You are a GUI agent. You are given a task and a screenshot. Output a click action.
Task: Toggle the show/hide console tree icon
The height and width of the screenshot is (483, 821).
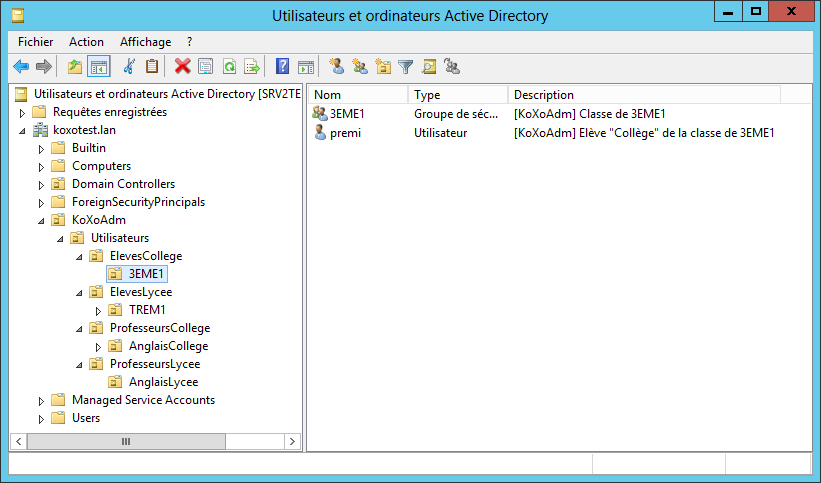coord(98,67)
